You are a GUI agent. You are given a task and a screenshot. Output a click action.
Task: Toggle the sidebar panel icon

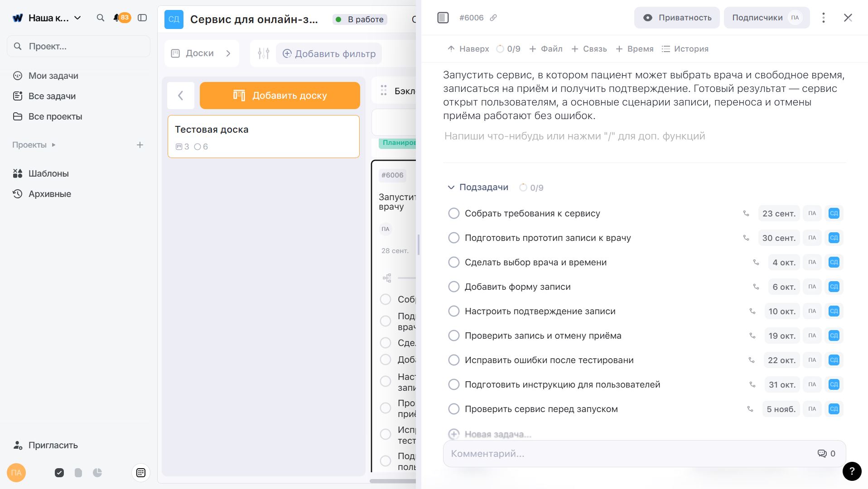142,18
